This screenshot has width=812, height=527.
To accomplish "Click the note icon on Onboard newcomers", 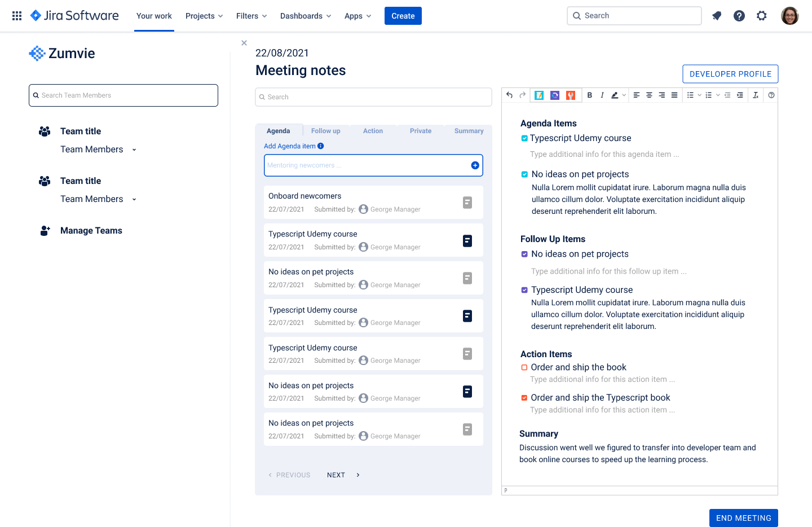I will tap(467, 203).
